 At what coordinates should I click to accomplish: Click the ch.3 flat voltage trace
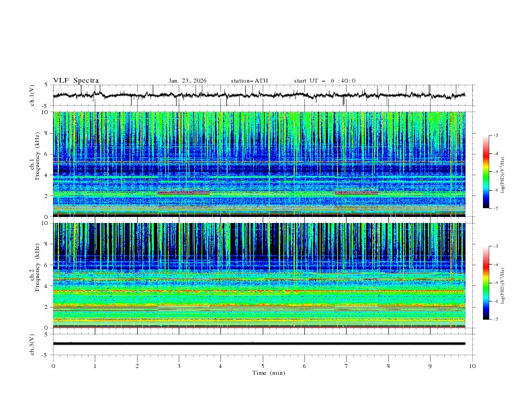point(259,344)
